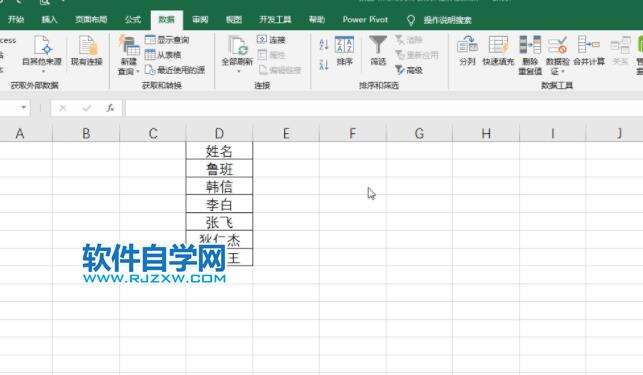The image size is (643, 375).
Task: Click 快速填充 (Flash Fill)
Action: coord(498,51)
